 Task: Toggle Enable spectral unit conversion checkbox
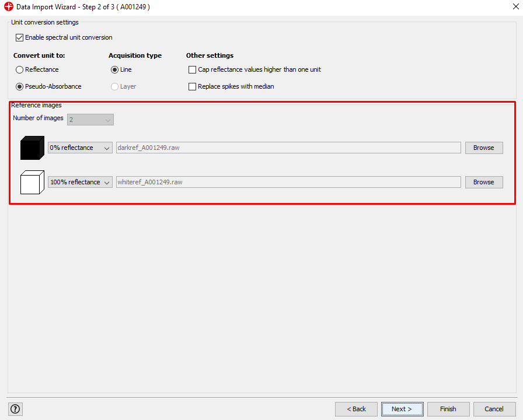20,37
